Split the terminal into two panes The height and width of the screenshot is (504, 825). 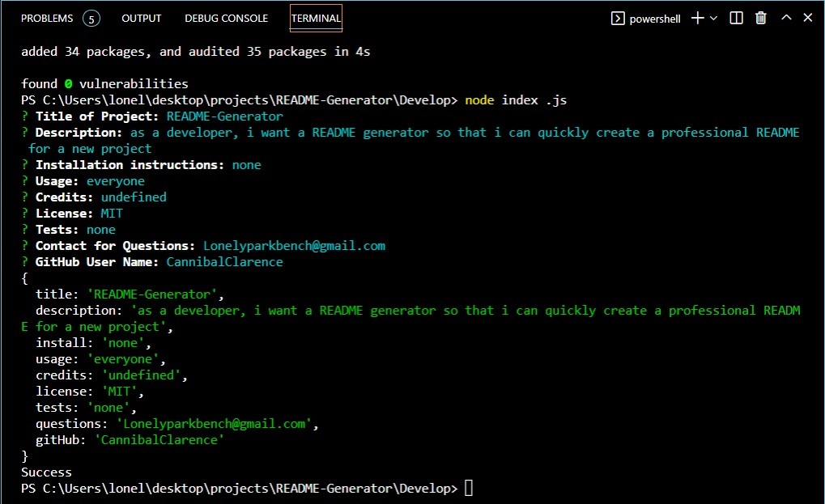(x=735, y=17)
